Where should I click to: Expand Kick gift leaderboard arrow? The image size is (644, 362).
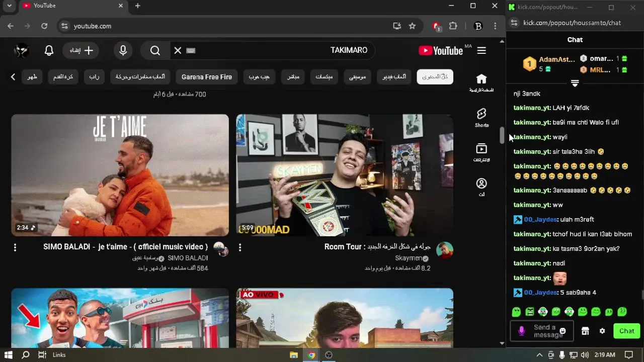point(575,83)
